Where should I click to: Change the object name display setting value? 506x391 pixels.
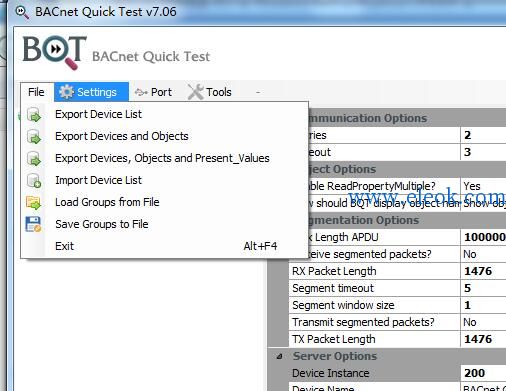click(483, 203)
